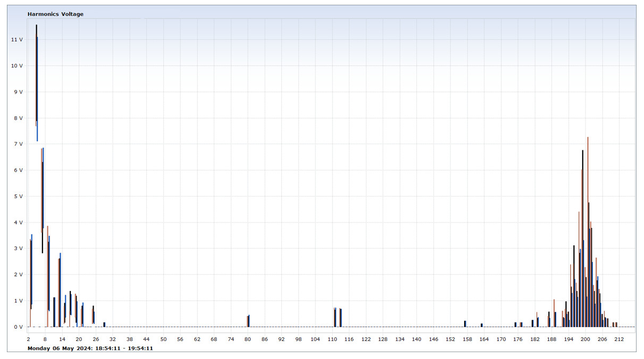This screenshot has width=644, height=359.
Task: Select the 5 V y-axis label
Action: (x=19, y=196)
